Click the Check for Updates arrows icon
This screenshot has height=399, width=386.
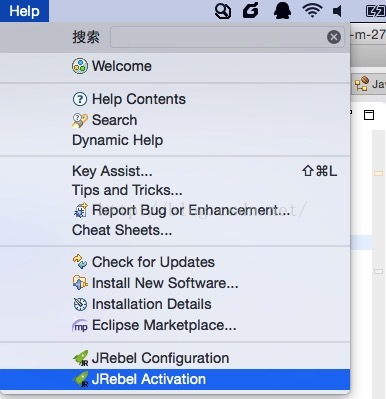click(80, 262)
